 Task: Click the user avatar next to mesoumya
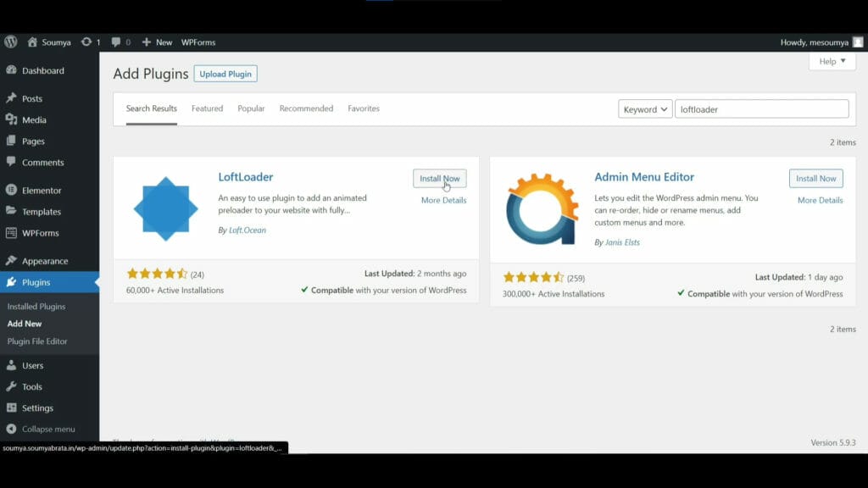858,42
